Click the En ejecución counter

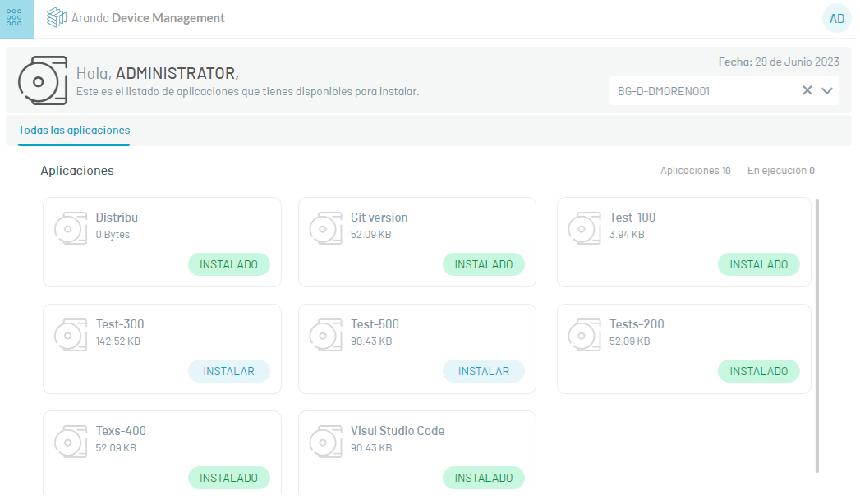coord(780,171)
